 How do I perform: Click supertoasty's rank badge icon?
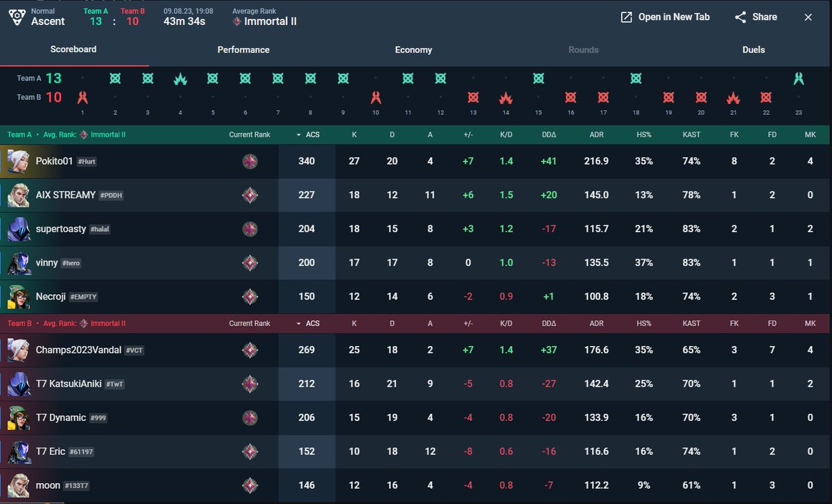pos(250,229)
